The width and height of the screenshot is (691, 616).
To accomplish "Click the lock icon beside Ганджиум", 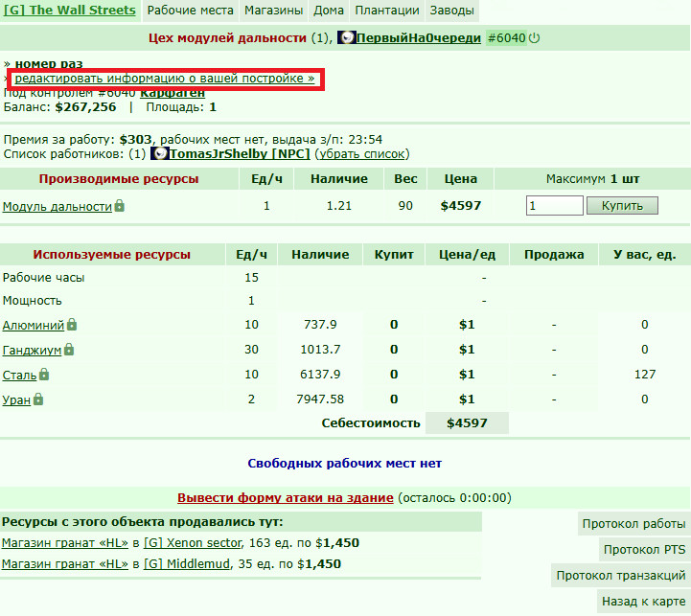I will (x=69, y=350).
